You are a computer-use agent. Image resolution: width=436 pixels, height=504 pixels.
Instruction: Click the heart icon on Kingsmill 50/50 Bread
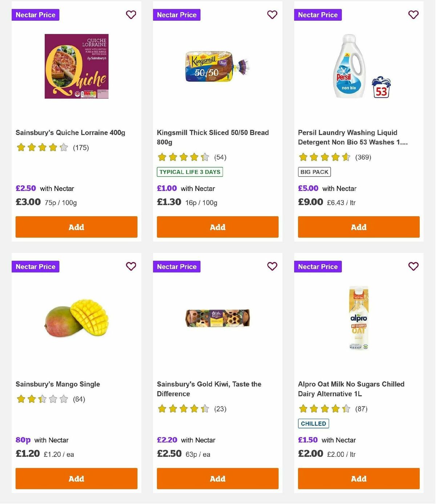click(x=272, y=15)
